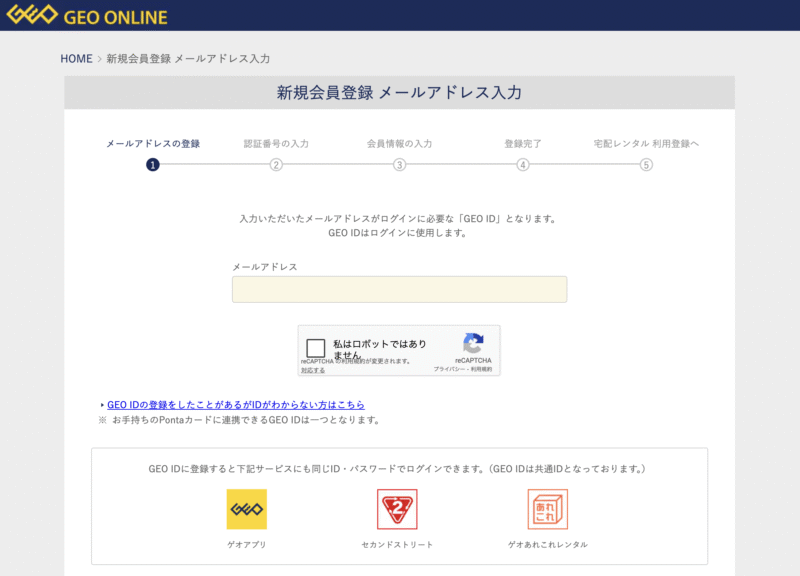Click the メールアドレス input field
800x576 pixels.
point(398,289)
